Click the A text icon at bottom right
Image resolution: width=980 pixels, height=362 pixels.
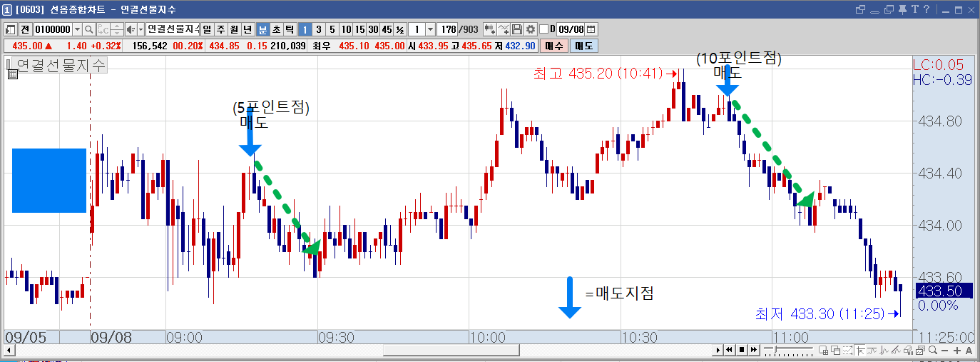(x=969, y=351)
